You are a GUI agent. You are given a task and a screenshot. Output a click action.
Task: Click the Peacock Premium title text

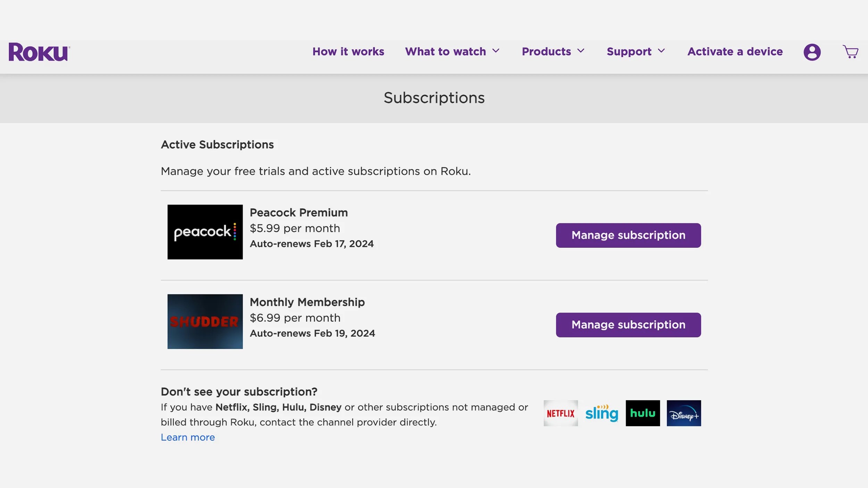tap(299, 212)
